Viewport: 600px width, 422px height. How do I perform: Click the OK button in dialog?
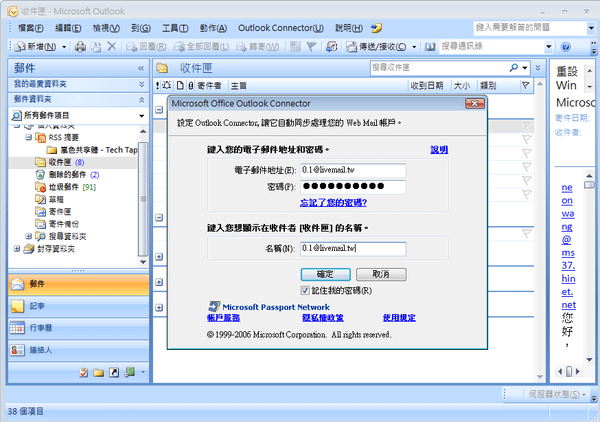point(325,274)
